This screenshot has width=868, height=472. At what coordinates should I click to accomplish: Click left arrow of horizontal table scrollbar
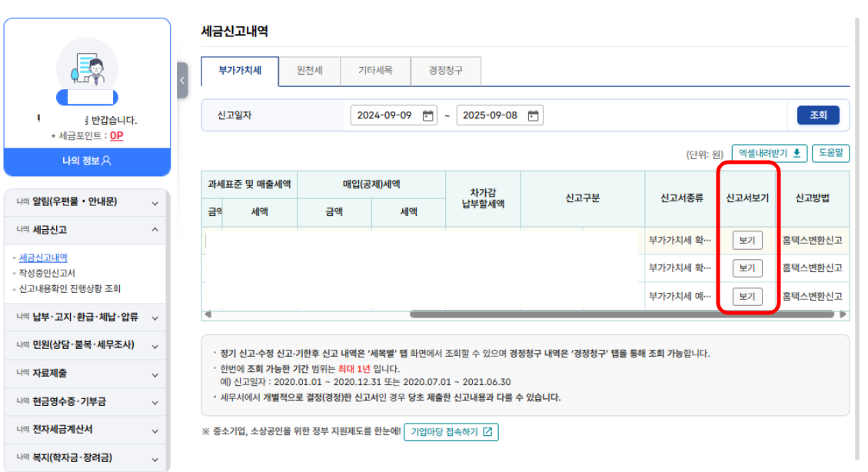tap(207, 314)
